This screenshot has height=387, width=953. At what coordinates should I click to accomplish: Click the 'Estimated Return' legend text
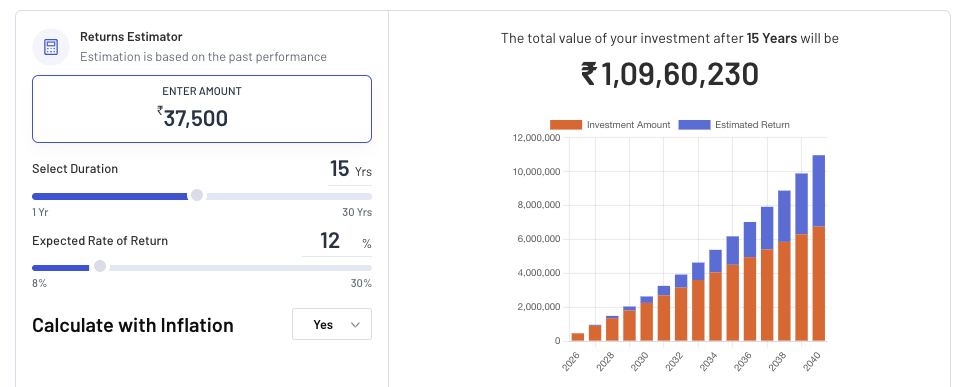pyautogui.click(x=752, y=125)
